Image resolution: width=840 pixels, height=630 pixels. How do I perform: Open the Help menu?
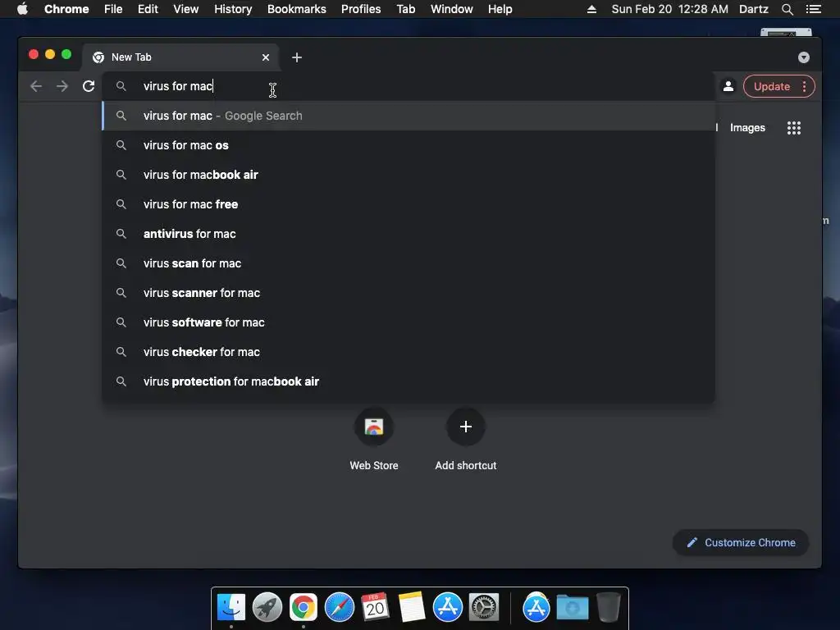coord(500,9)
